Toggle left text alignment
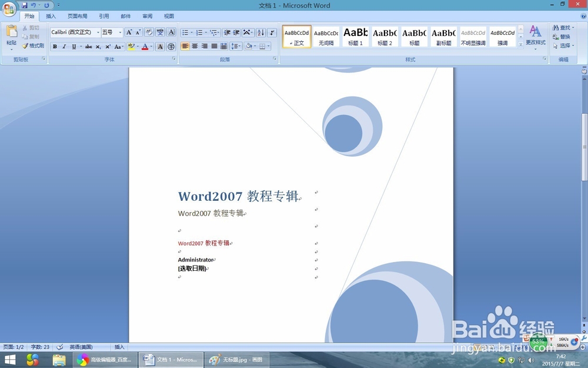Image resolution: width=588 pixels, height=368 pixels. click(185, 46)
